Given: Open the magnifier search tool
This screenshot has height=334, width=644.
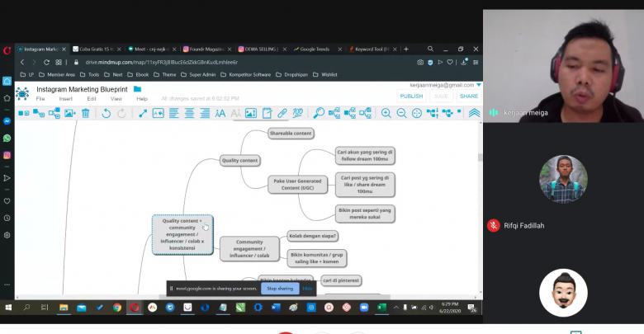Looking at the screenshot, I should click(319, 113).
